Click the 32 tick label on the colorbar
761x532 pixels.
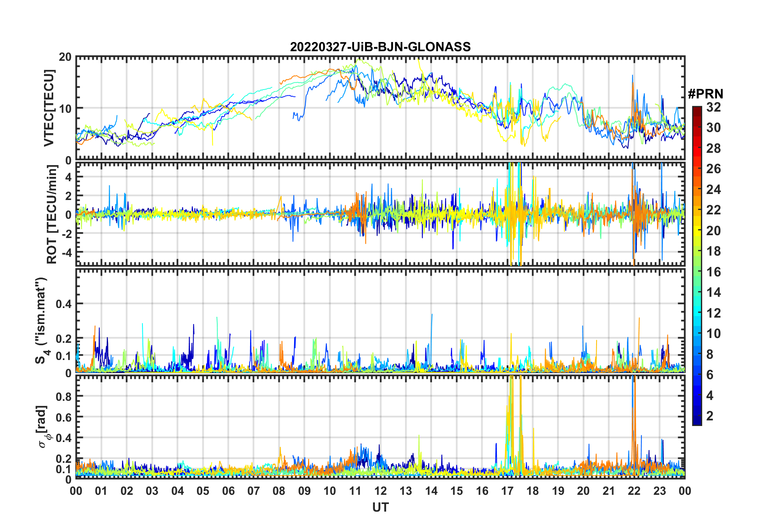tap(713, 107)
